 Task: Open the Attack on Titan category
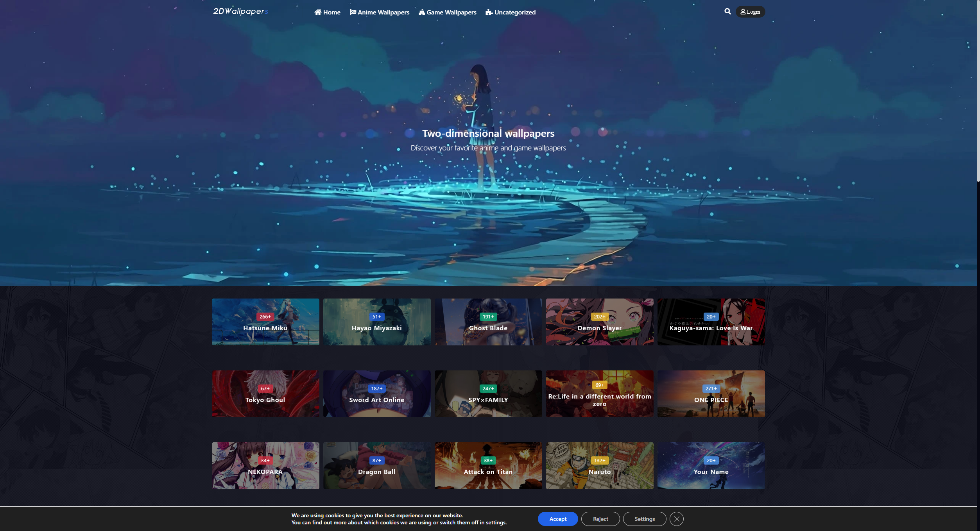pyautogui.click(x=488, y=466)
